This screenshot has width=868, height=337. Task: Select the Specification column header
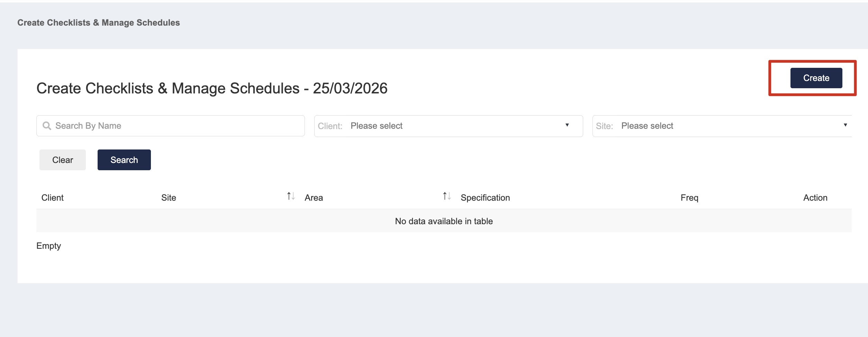(x=485, y=198)
